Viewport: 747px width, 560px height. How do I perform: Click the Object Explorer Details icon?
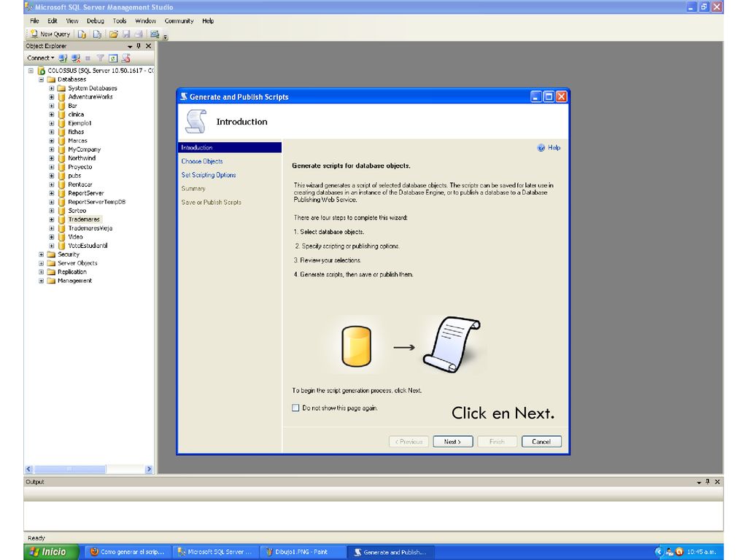tap(125, 58)
